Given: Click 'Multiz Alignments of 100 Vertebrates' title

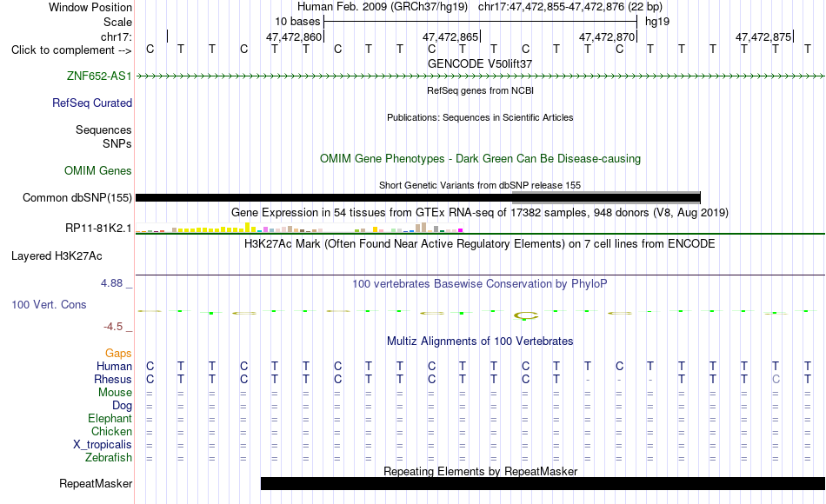Looking at the screenshot, I should (x=480, y=342).
